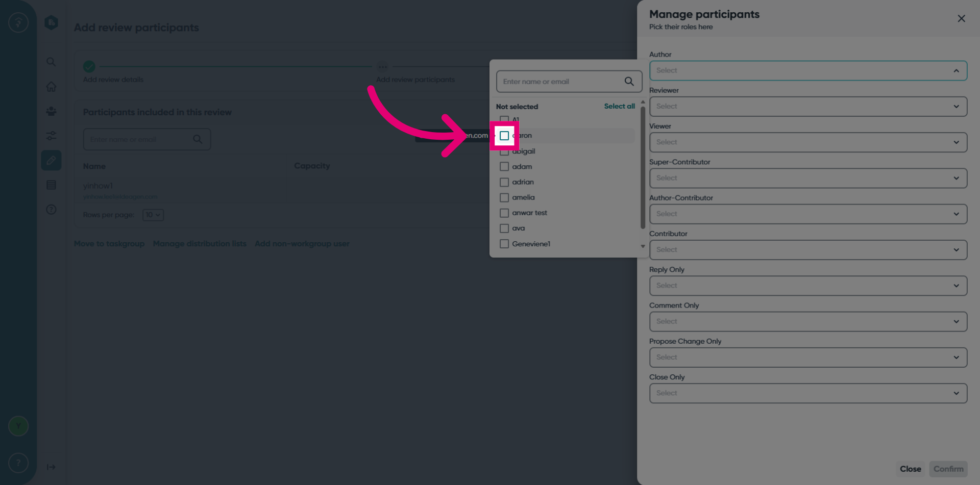Tick the adam checkbox
980x485 pixels.
504,167
